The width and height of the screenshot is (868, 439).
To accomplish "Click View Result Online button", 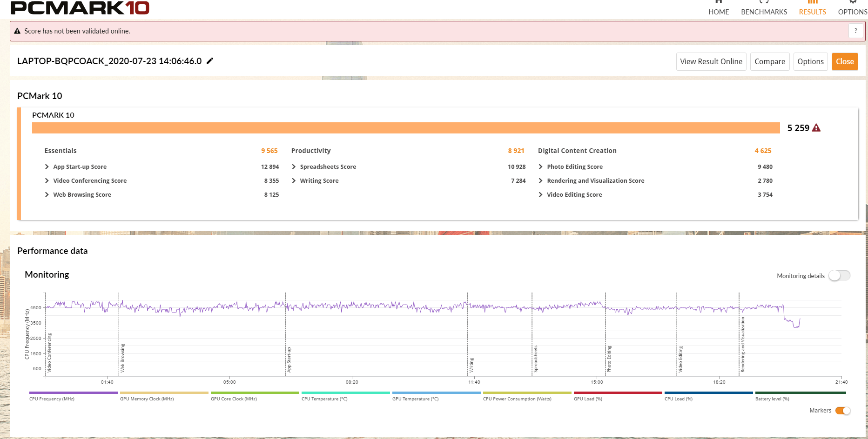I will coord(711,61).
